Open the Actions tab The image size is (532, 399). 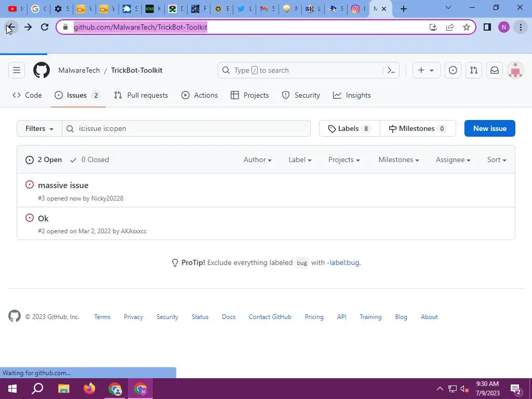coord(199,96)
